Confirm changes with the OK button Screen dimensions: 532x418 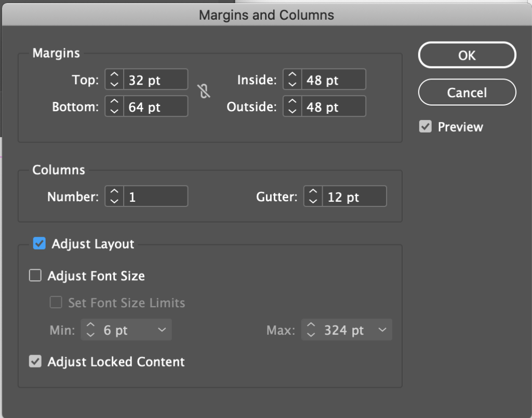466,55
